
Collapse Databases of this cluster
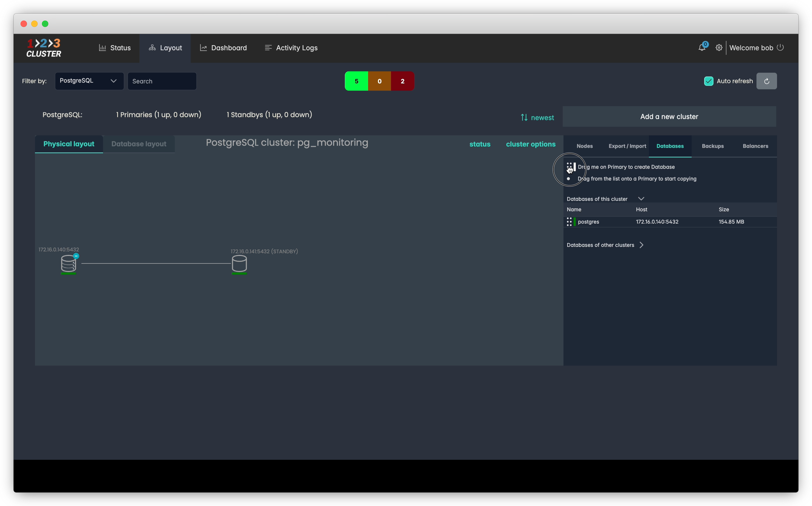(641, 199)
